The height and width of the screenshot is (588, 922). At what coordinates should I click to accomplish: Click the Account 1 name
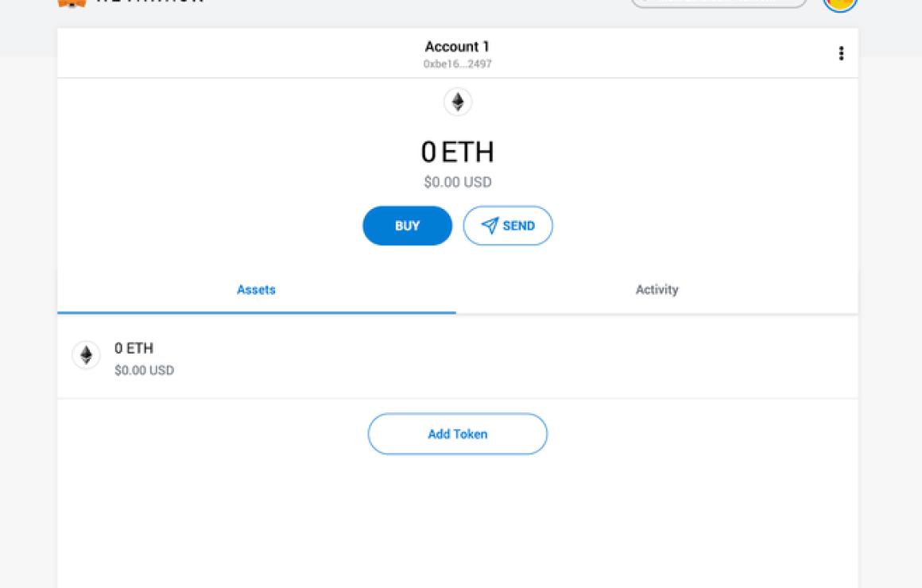point(458,46)
